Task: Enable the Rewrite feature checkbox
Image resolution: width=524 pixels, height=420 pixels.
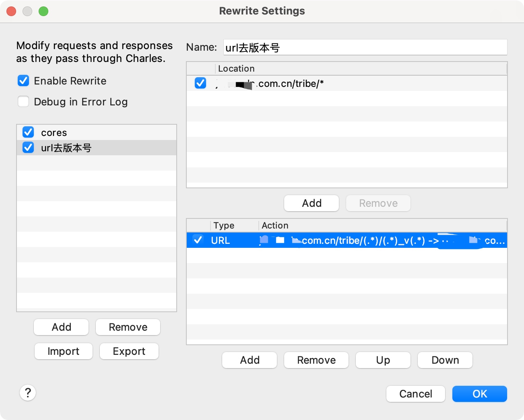Action: pyautogui.click(x=23, y=80)
